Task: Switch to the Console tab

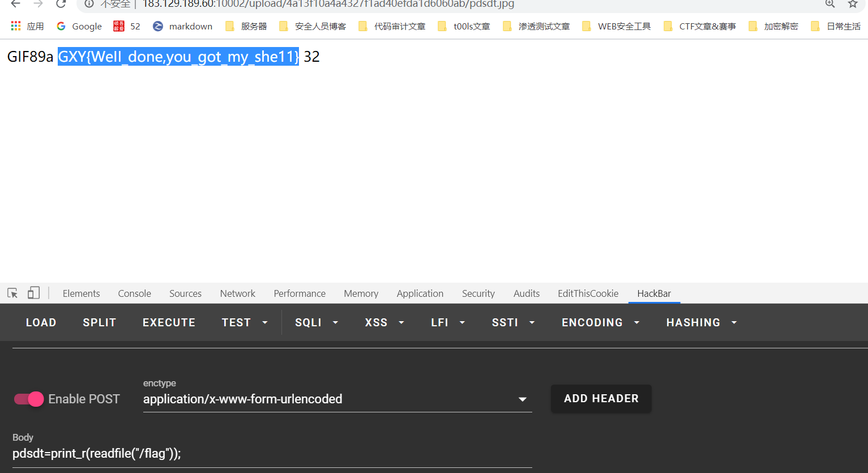Action: (134, 293)
